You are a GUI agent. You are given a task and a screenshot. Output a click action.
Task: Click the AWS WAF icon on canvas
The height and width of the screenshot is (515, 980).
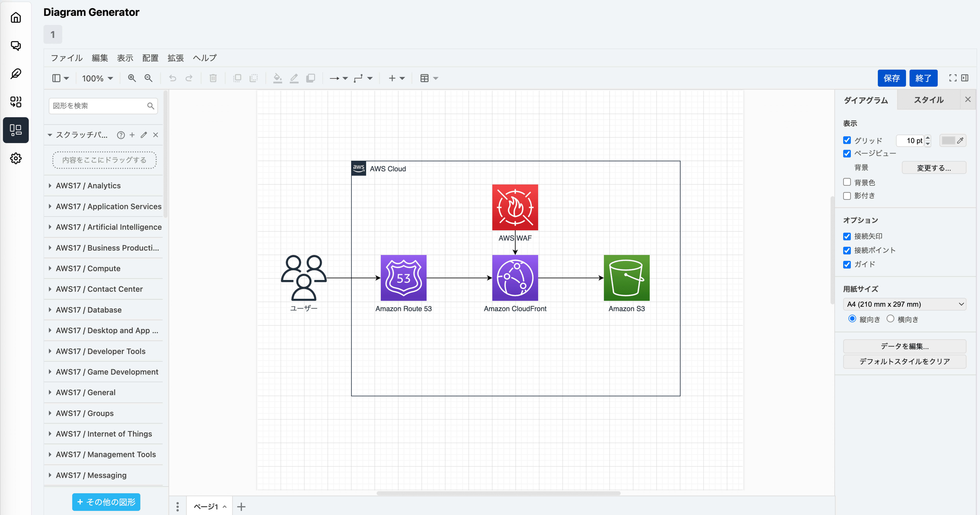click(x=515, y=207)
